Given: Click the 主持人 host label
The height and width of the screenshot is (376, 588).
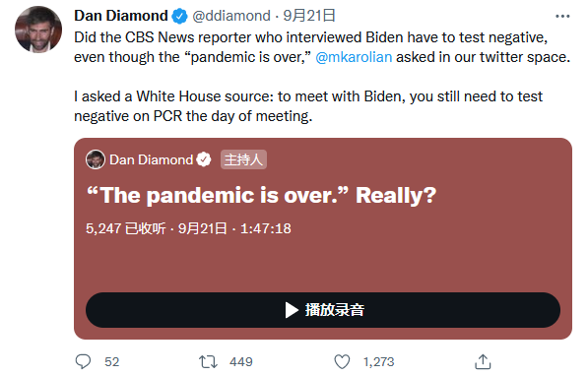Looking at the screenshot, I should pyautogui.click(x=243, y=159).
